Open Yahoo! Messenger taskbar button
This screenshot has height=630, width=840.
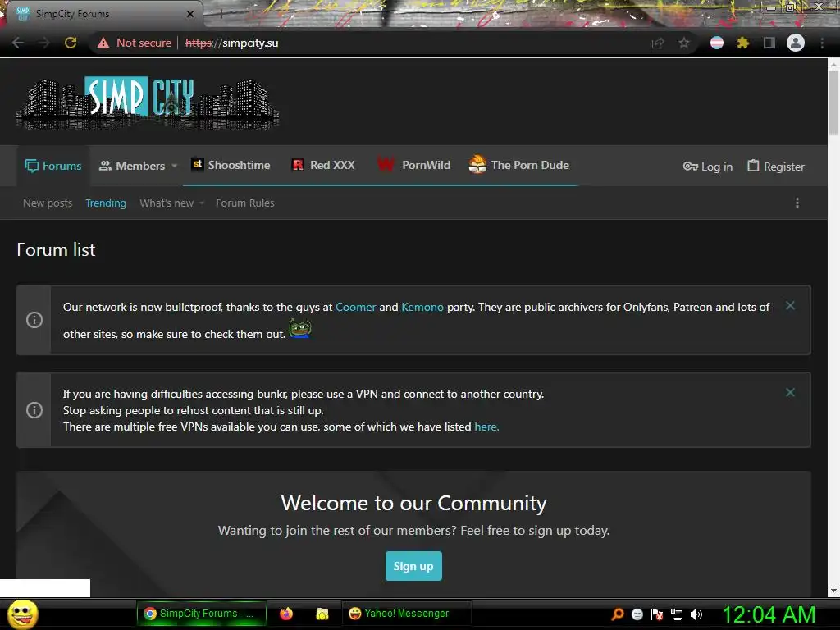[407, 614]
